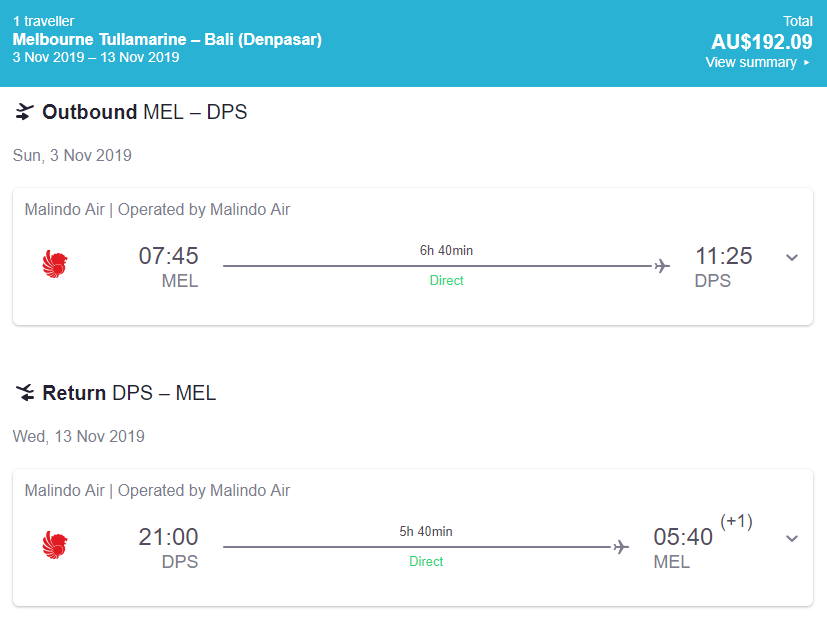This screenshot has width=827, height=621.
Task: Click the airplane icon on return route line
Action: (x=621, y=547)
